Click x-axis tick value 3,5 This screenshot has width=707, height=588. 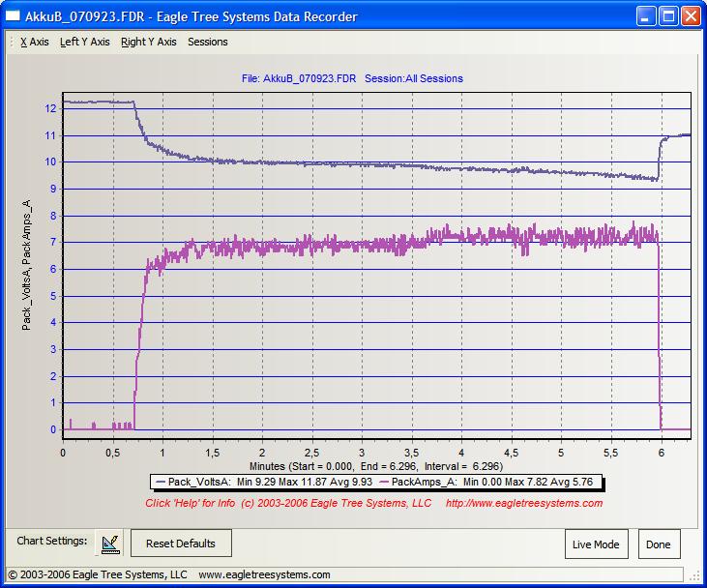[411, 453]
